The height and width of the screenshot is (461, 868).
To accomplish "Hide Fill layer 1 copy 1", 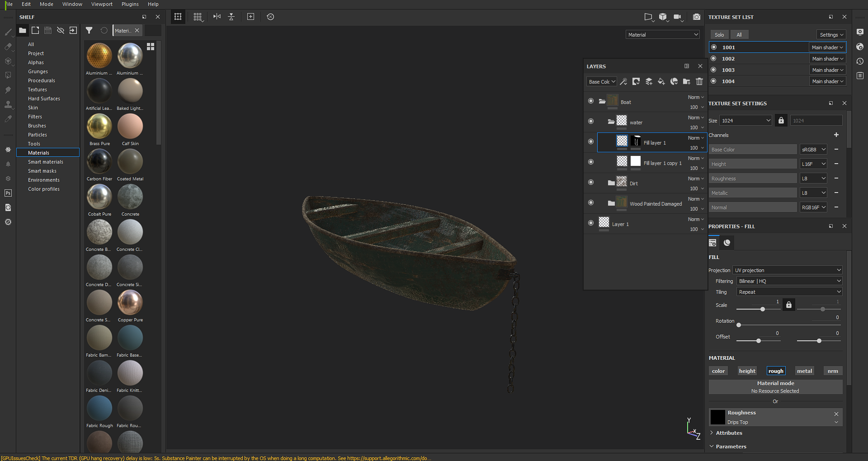I will click(x=591, y=162).
